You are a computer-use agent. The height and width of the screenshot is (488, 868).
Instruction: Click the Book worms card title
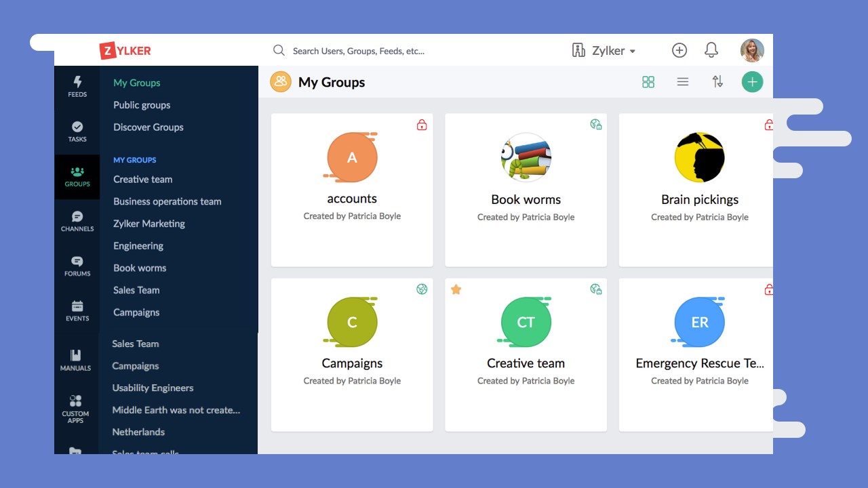[x=526, y=200]
